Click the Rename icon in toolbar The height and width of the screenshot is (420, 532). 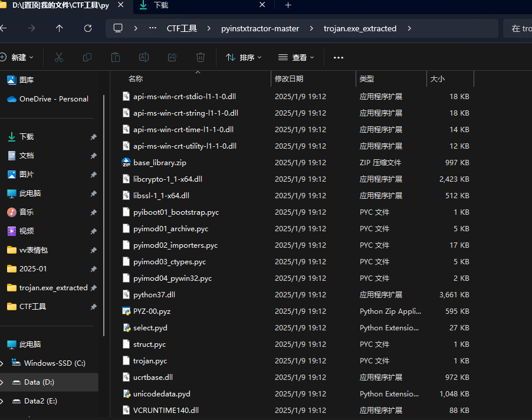pos(144,57)
